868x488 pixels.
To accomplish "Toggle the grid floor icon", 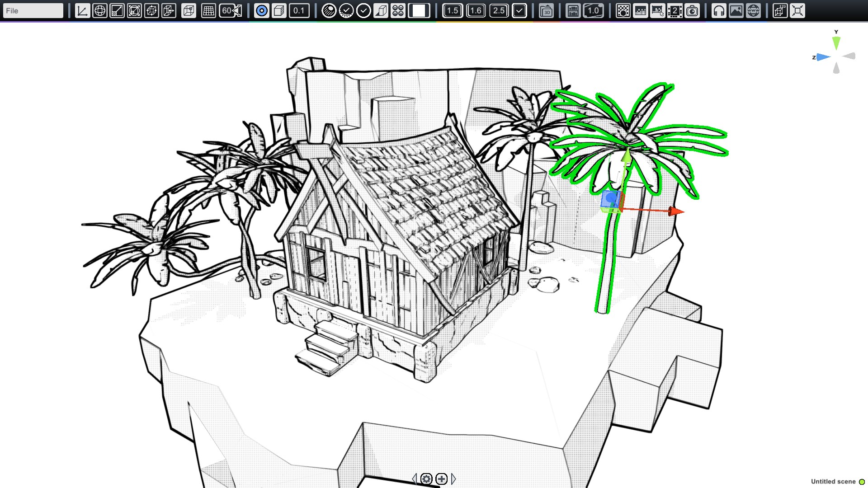I will tap(208, 11).
